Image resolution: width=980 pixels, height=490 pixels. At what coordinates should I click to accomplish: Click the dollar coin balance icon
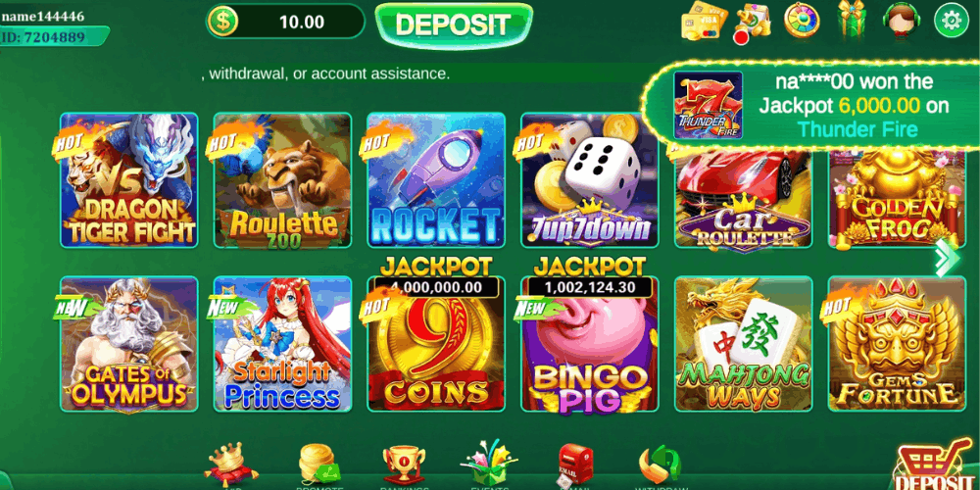223,22
